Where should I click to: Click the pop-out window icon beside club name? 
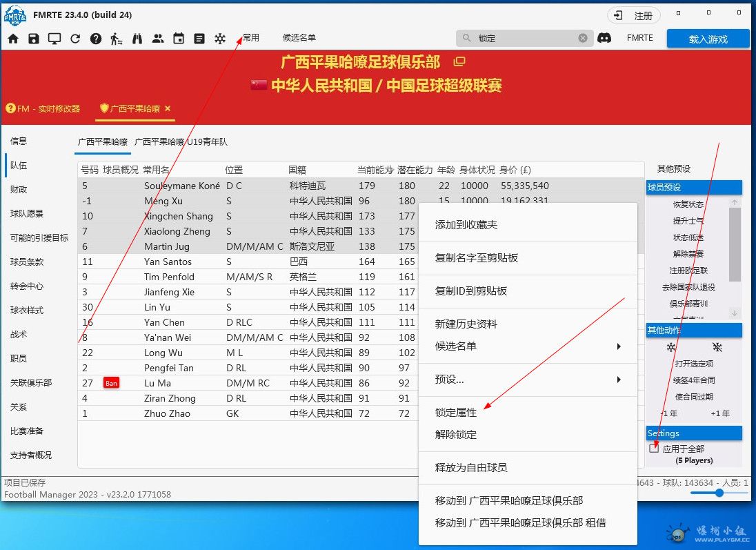(x=459, y=62)
